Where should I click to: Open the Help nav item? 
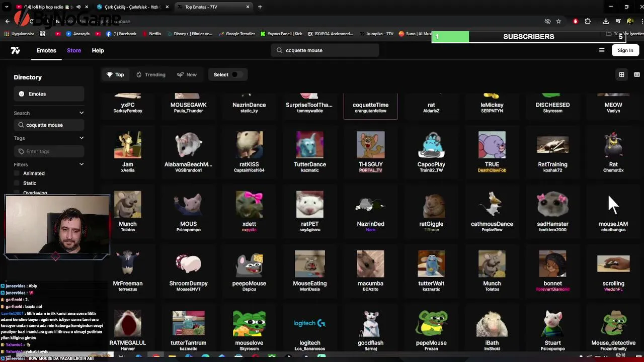pyautogui.click(x=98, y=50)
